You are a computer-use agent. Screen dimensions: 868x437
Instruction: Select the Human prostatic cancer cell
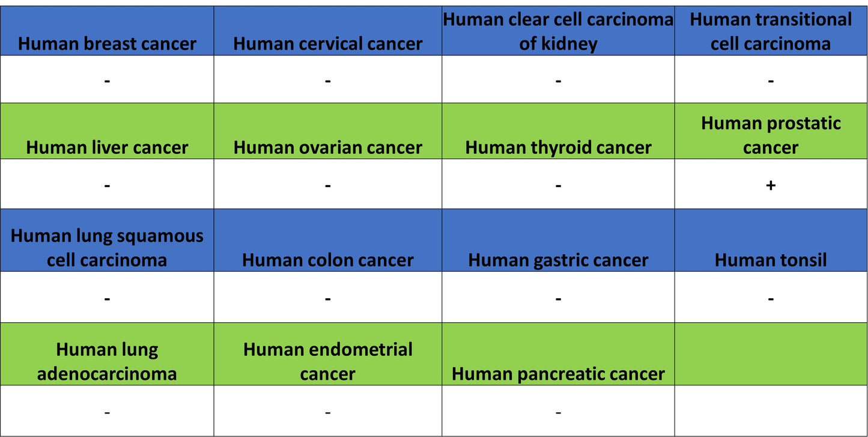pyautogui.click(x=771, y=131)
